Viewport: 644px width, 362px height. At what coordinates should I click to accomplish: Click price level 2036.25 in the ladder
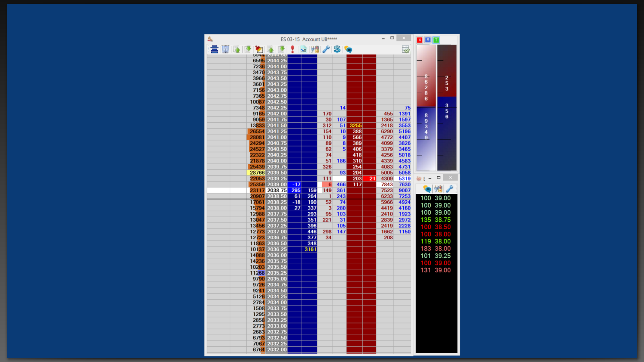point(277,249)
